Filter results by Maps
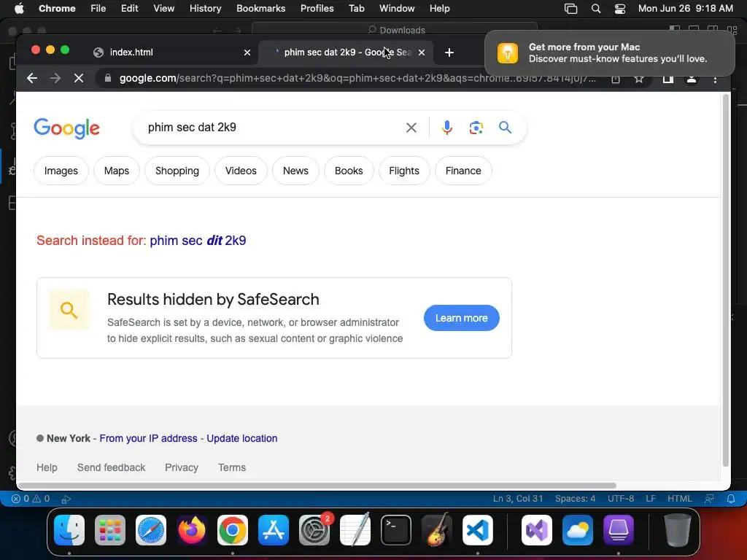The image size is (747, 560). (x=117, y=171)
